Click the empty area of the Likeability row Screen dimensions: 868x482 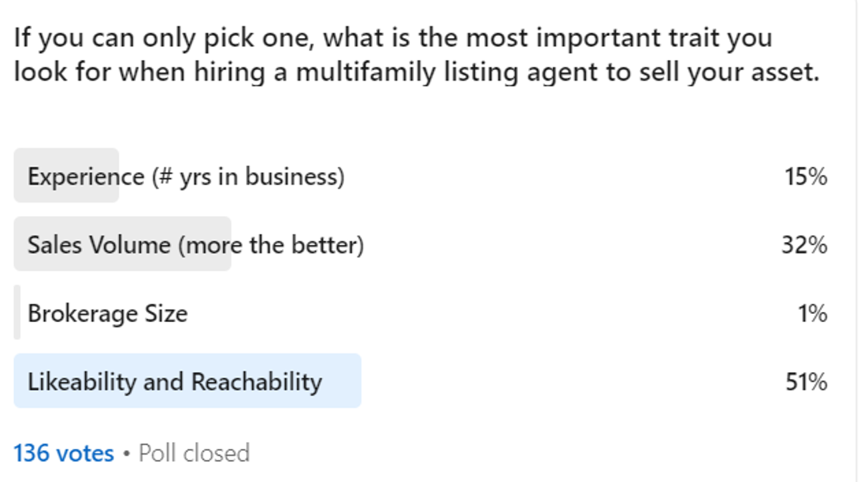point(567,382)
